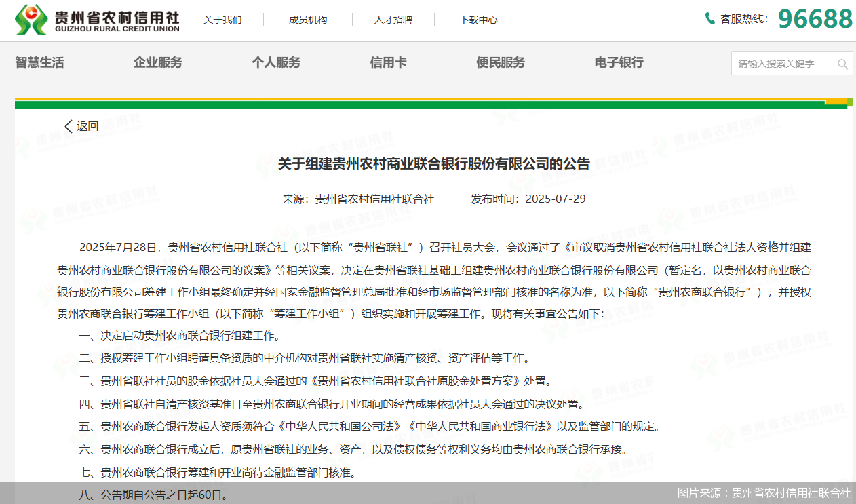
Task: Open the 企业服务 navigation menu
Action: 158,62
